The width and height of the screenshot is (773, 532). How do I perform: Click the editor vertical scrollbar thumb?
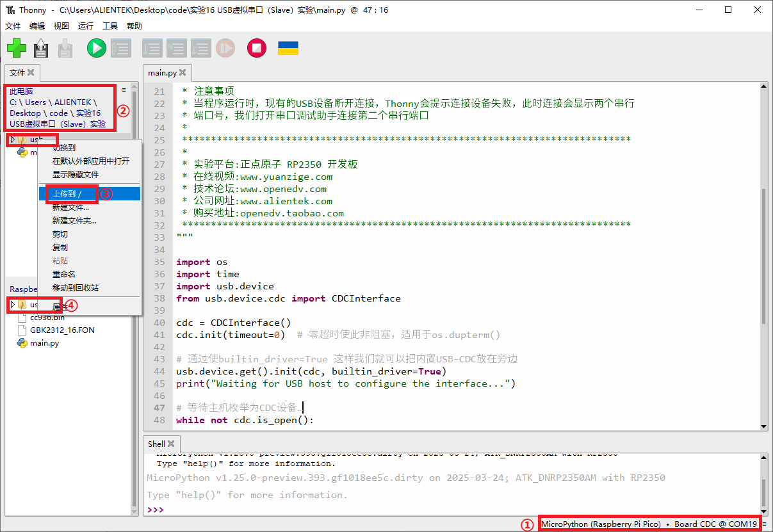coord(763,256)
